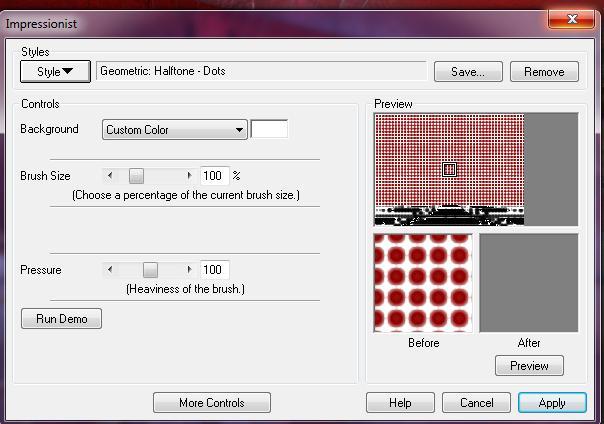Click the Remove style button

pos(544,72)
